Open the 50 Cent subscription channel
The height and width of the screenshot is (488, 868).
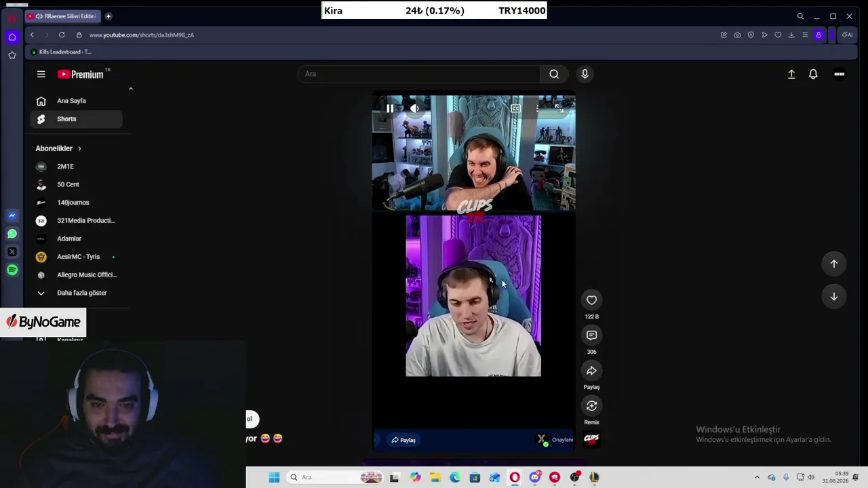pos(76,184)
